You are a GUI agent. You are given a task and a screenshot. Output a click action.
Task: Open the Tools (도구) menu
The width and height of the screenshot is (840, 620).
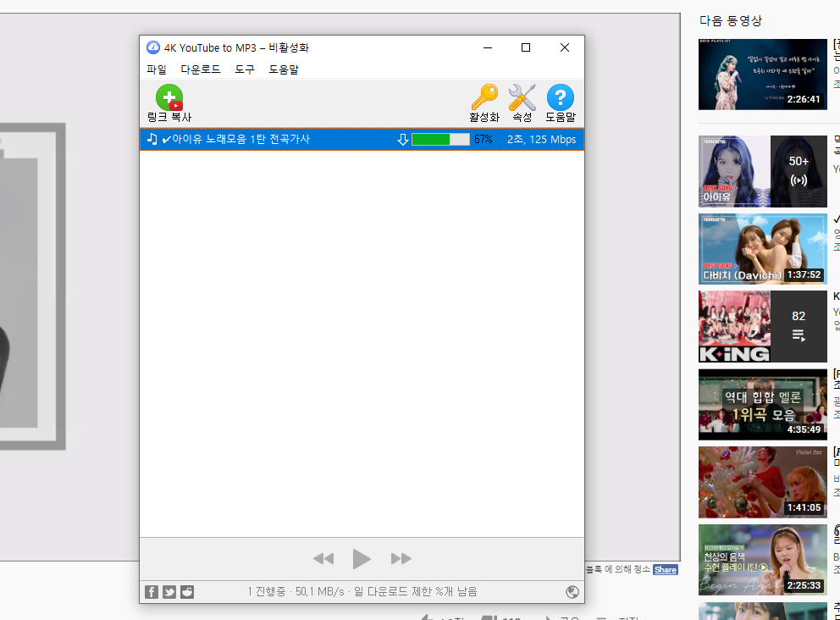pyautogui.click(x=244, y=69)
